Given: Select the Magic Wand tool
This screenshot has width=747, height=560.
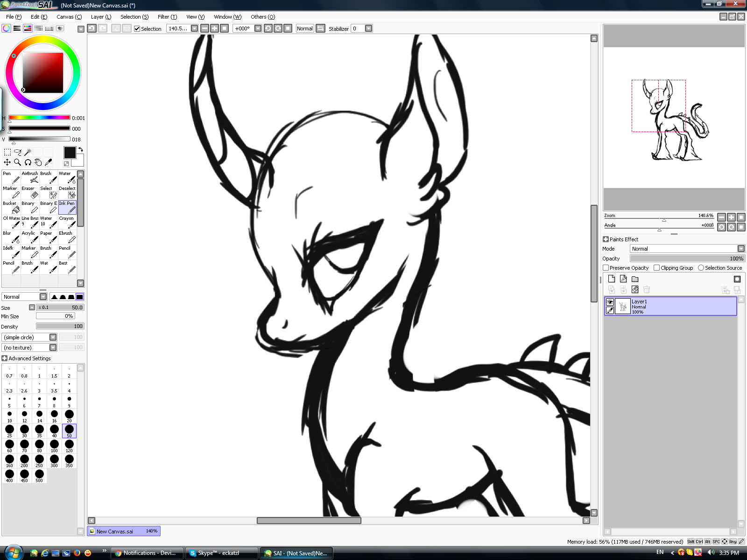Looking at the screenshot, I should [28, 152].
